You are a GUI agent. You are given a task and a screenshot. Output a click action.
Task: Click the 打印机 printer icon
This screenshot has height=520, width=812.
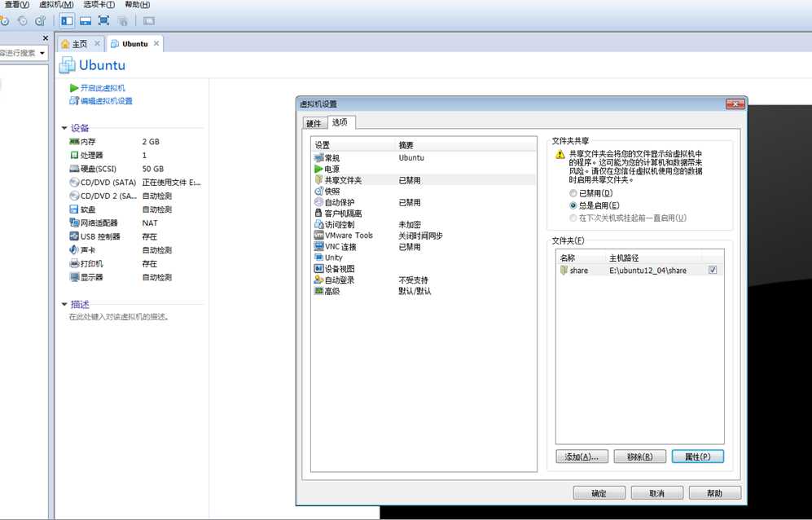74,263
